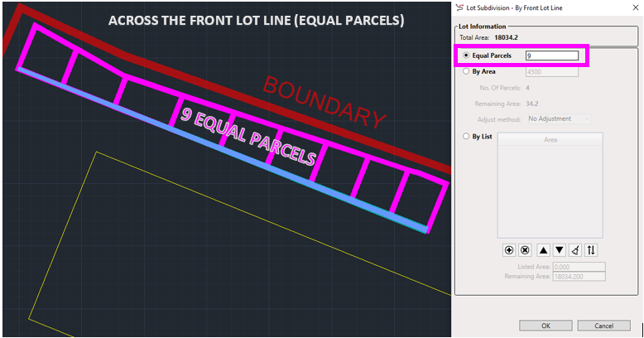
Task: Open the Adjust method dropdown
Action: point(558,118)
